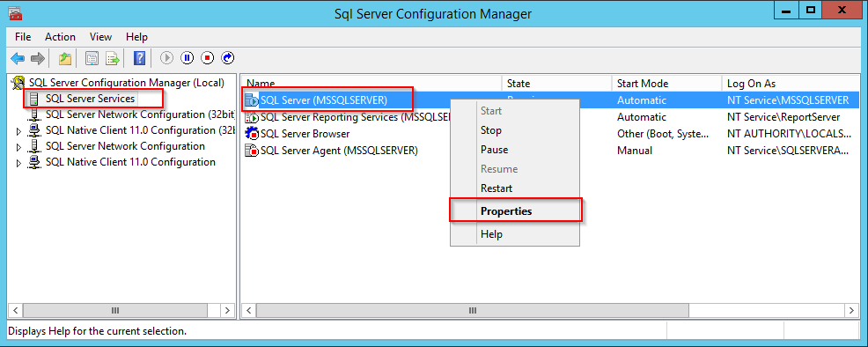Open the View menu

[x=100, y=37]
